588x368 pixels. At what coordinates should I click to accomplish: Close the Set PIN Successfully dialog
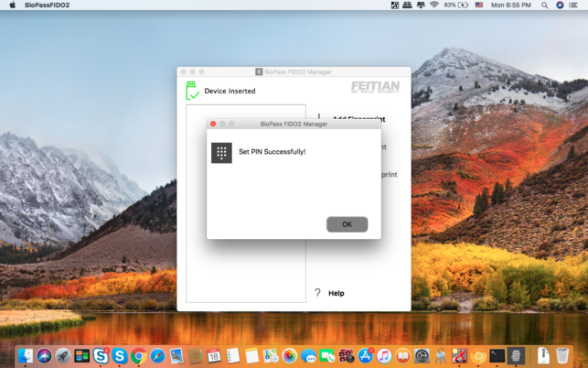click(213, 124)
